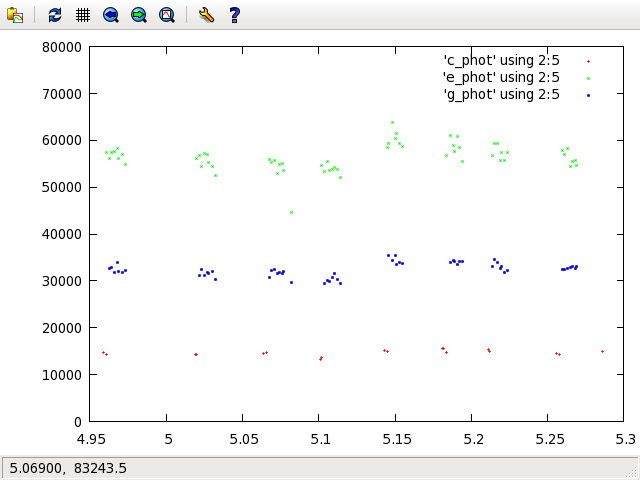
Task: Click the y-axis label 50000
Action: point(62,188)
